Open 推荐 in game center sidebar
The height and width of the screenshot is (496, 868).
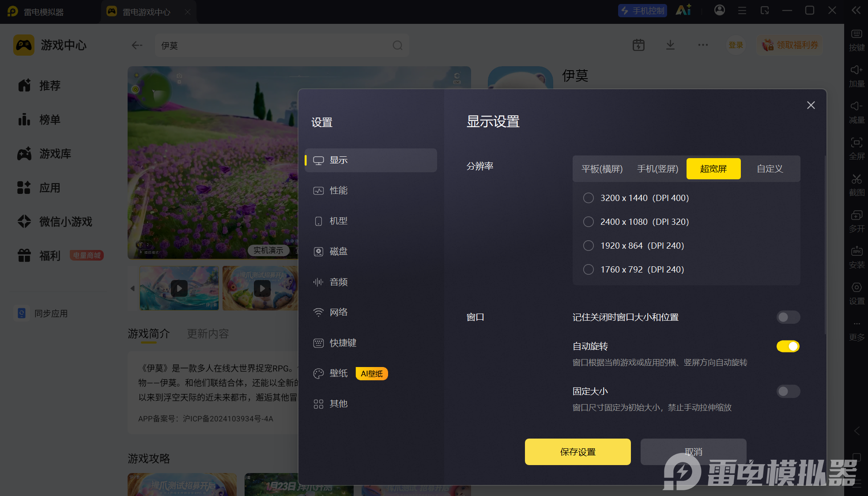(x=39, y=85)
